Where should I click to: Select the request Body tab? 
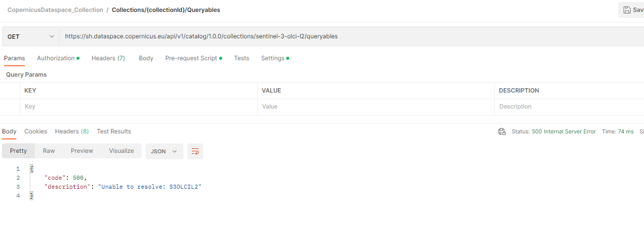(146, 58)
